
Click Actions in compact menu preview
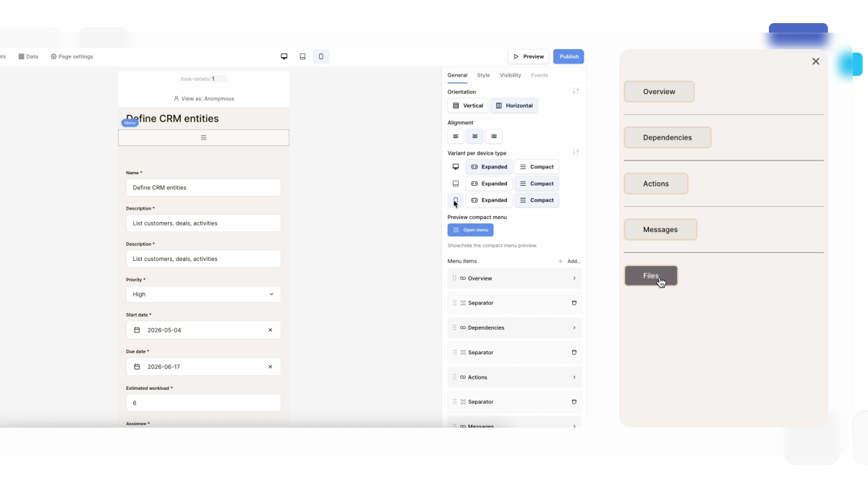tap(656, 184)
